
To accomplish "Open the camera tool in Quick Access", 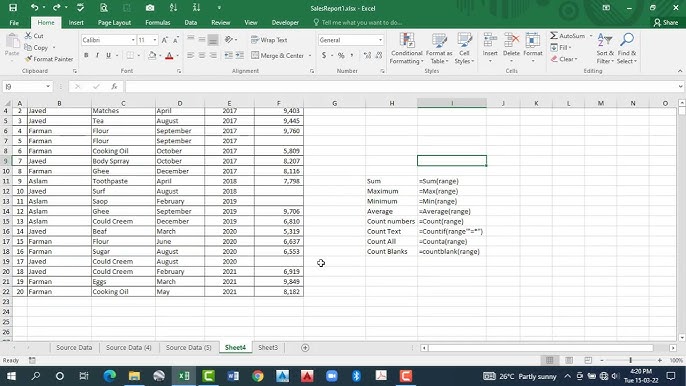I will click(150, 7).
